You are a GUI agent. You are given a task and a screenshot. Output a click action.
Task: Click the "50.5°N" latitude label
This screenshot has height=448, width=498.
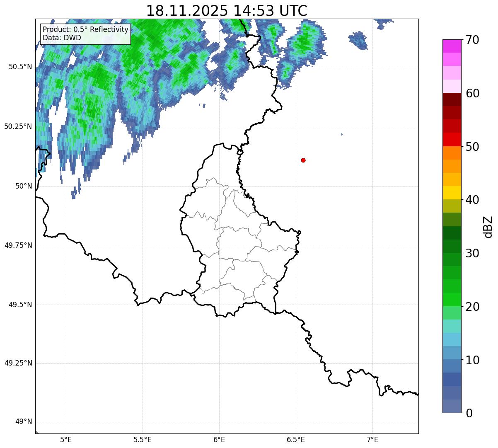21,67
